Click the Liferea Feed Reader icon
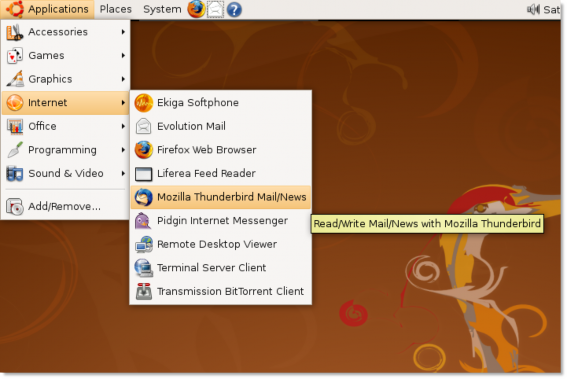This screenshot has height=379, width=567. coord(144,174)
